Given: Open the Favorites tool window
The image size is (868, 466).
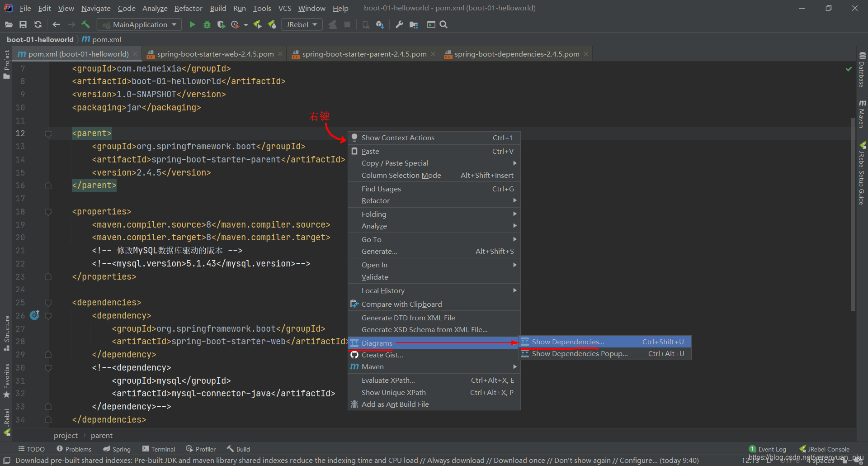Looking at the screenshot, I should 6,380.
